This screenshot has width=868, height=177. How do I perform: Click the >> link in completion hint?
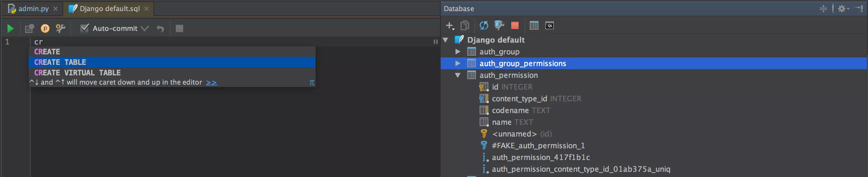pos(211,82)
